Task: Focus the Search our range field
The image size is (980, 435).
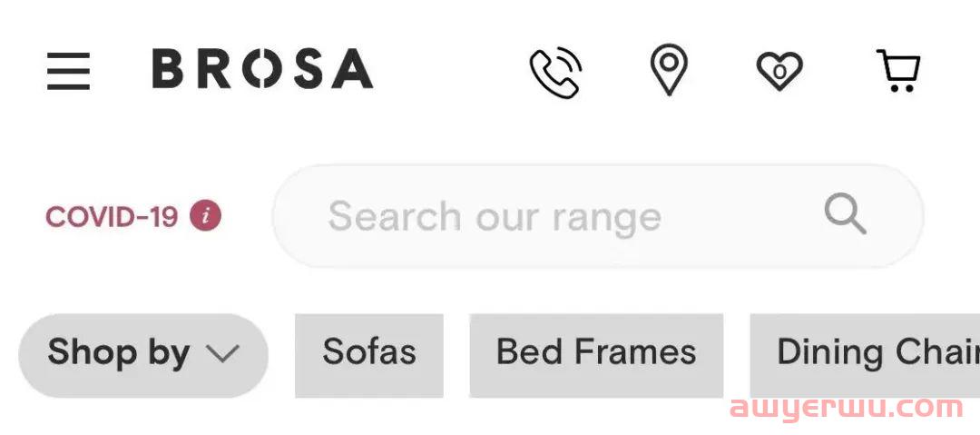Action: (598, 216)
